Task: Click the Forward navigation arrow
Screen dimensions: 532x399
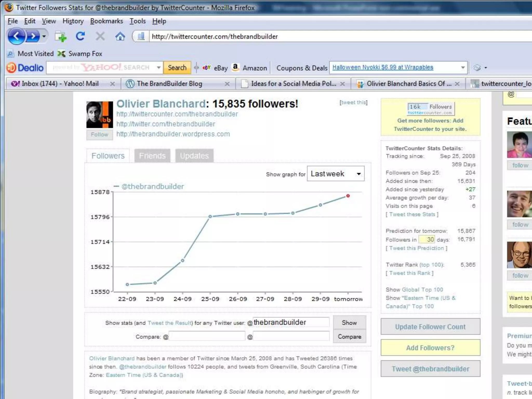Action: pyautogui.click(x=32, y=36)
